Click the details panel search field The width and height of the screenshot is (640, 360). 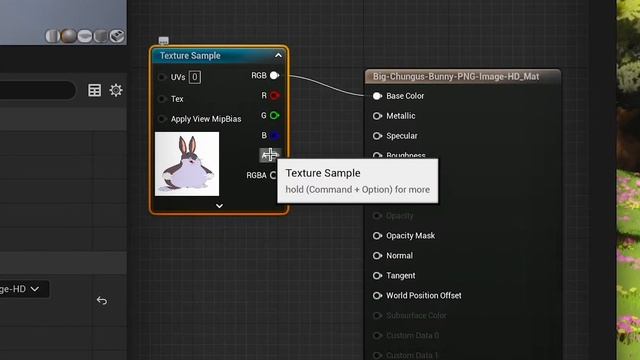click(38, 90)
